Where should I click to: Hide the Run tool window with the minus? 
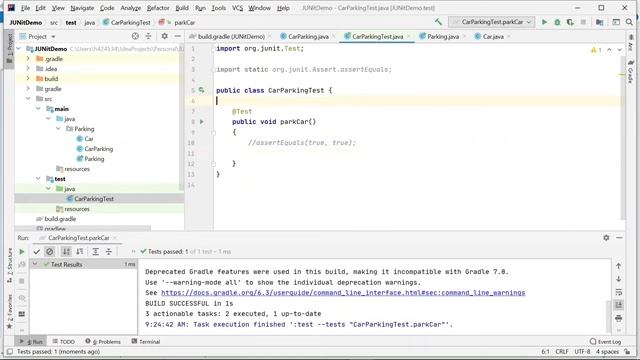[619, 238]
